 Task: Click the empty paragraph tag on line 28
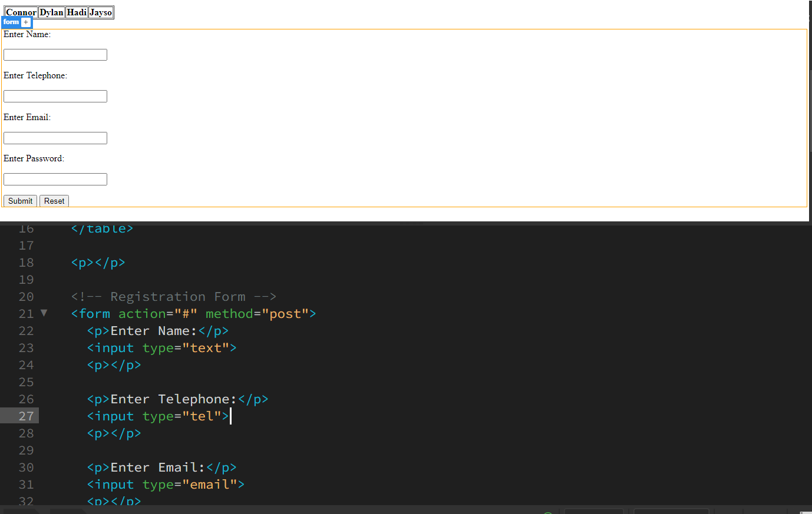(x=114, y=433)
